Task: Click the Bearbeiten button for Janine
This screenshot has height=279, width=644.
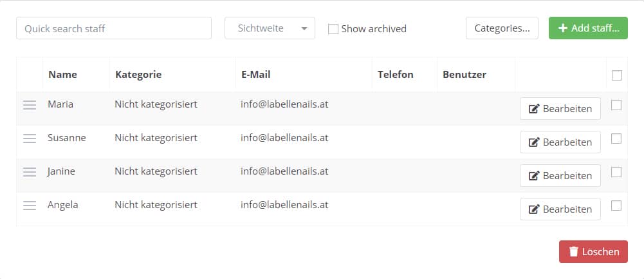Action: (560, 176)
